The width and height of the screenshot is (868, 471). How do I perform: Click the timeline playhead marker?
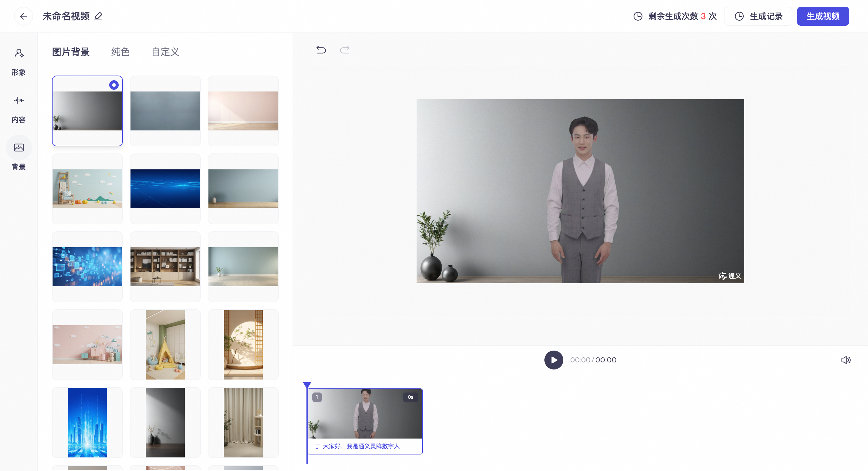[307, 385]
